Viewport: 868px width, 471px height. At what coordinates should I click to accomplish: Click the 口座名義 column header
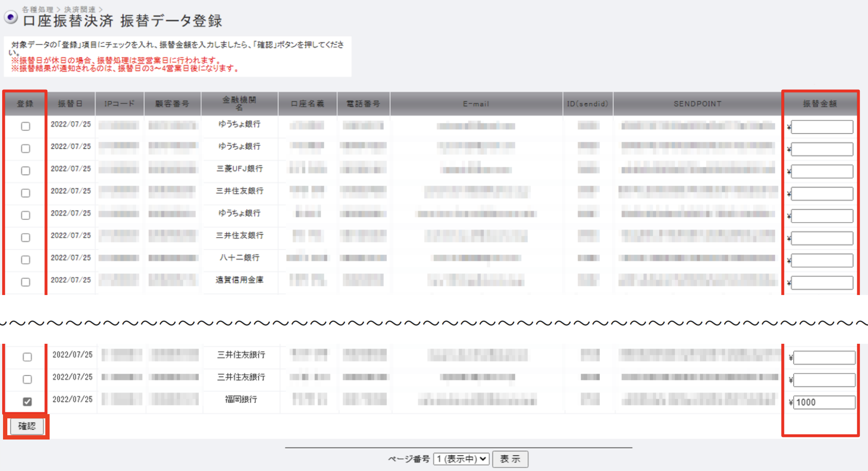pos(307,104)
